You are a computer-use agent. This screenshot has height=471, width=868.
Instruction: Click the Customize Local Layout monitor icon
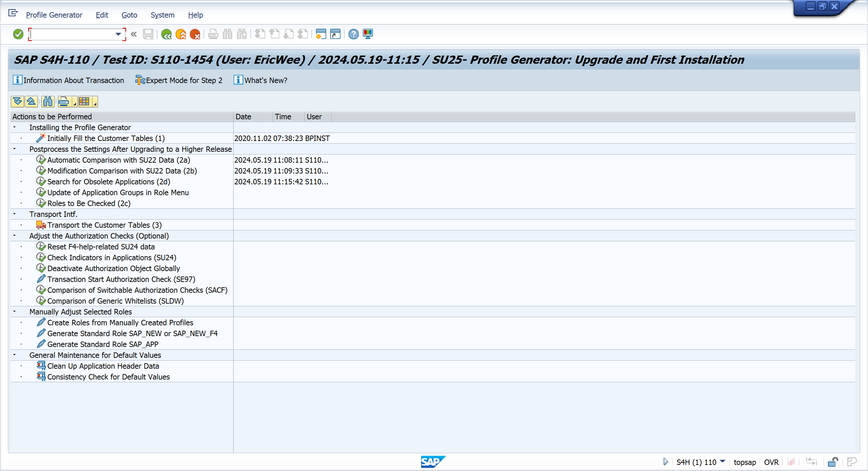coord(368,34)
